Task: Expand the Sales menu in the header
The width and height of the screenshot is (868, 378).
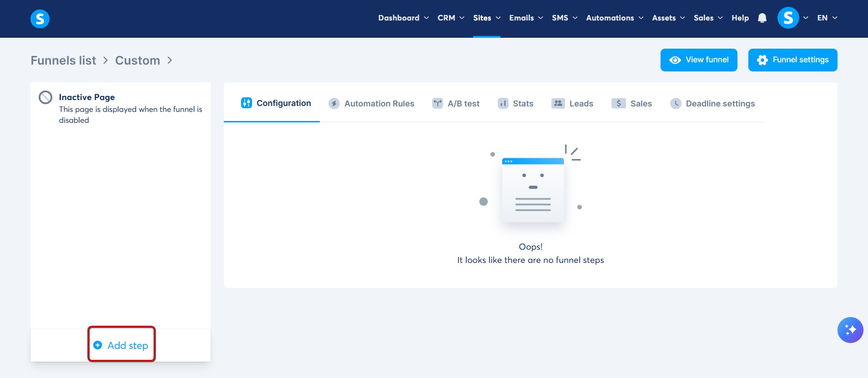Action: [708, 18]
